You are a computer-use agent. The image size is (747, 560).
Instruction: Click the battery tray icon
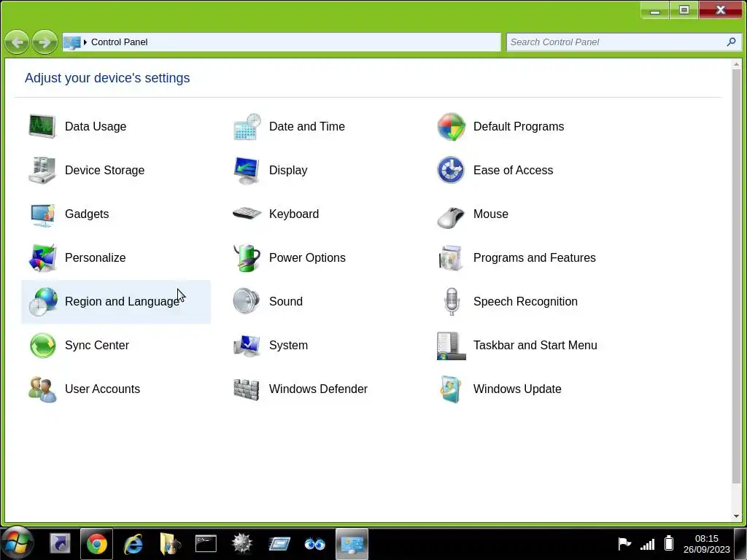click(x=669, y=542)
